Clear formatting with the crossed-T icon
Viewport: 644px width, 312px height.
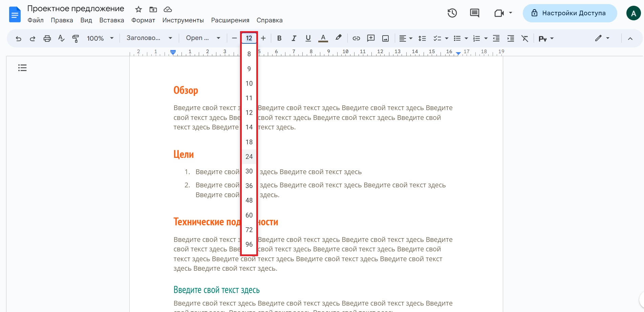pyautogui.click(x=525, y=39)
